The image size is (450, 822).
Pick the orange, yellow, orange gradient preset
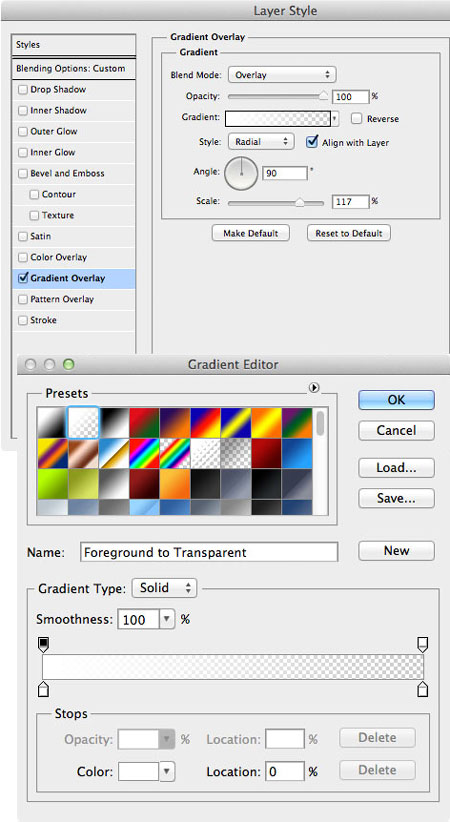click(x=266, y=423)
